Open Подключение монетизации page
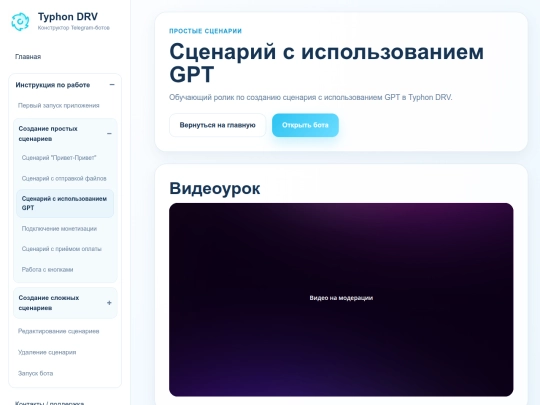Viewport: 540px width, 405px height. [x=59, y=229]
